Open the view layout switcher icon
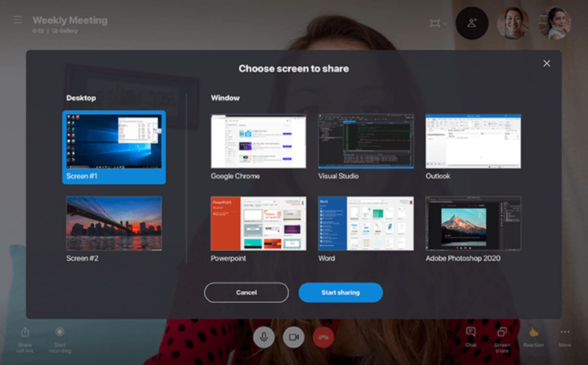 434,23
